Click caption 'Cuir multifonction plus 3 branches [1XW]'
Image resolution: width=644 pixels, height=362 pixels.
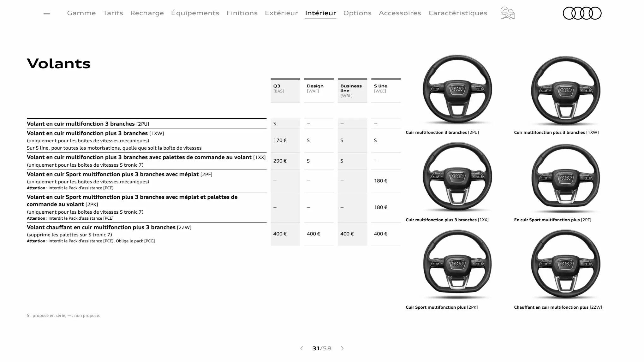(556, 133)
